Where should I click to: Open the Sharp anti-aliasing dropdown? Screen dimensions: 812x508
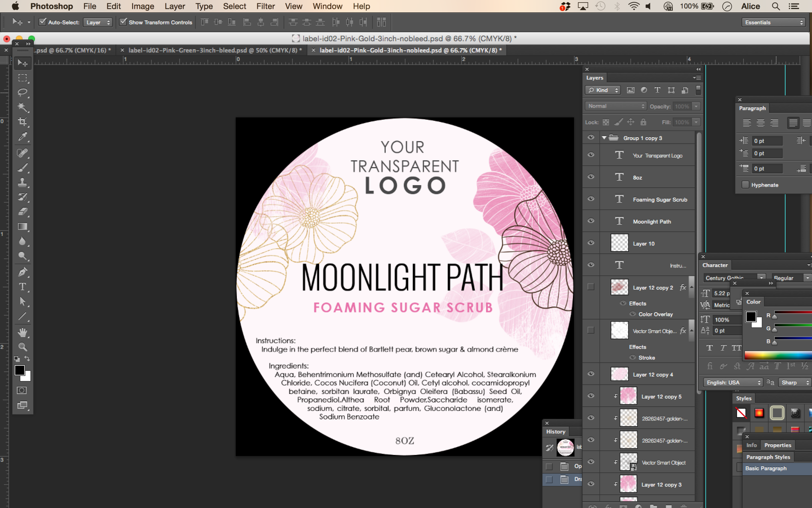coord(795,383)
